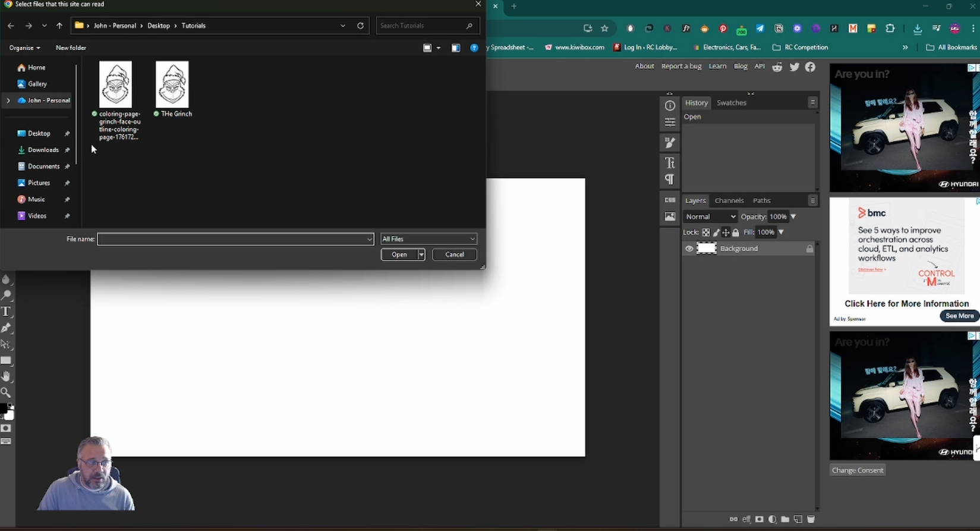Toggle lock image pixels brush icon
Screen dimensions: 980x531
coord(716,232)
